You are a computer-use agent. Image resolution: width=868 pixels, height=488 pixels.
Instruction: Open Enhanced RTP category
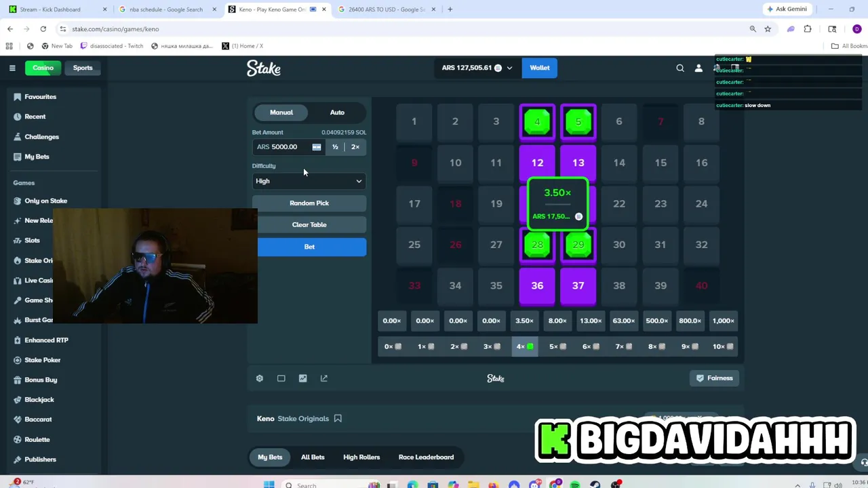tap(46, 340)
